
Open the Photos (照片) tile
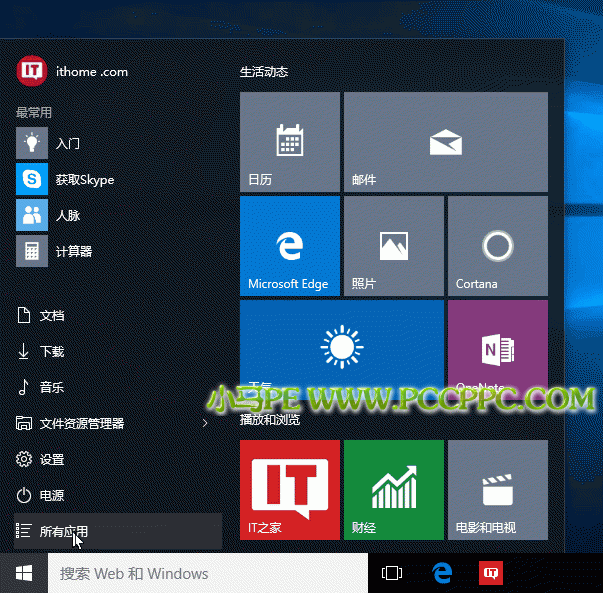click(x=393, y=246)
